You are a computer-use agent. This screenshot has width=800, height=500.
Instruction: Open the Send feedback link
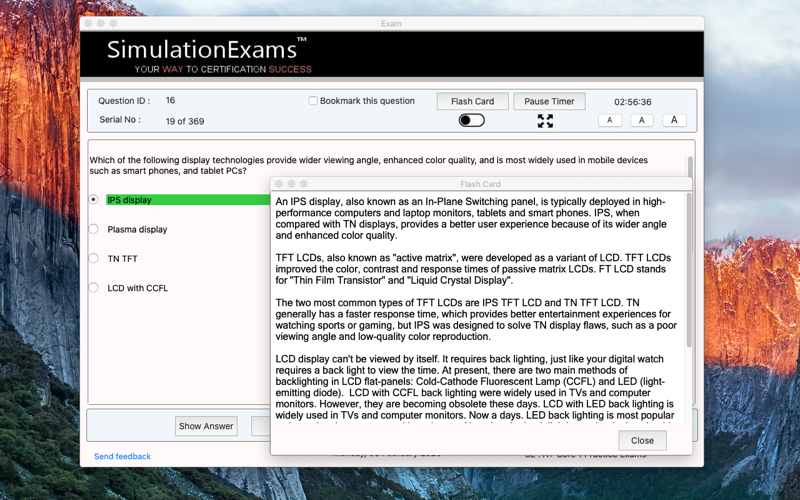point(122,456)
